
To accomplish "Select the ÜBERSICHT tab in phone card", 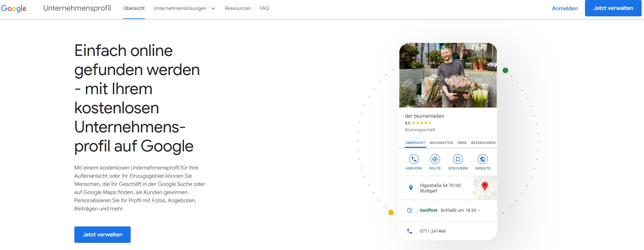I will click(x=415, y=143).
